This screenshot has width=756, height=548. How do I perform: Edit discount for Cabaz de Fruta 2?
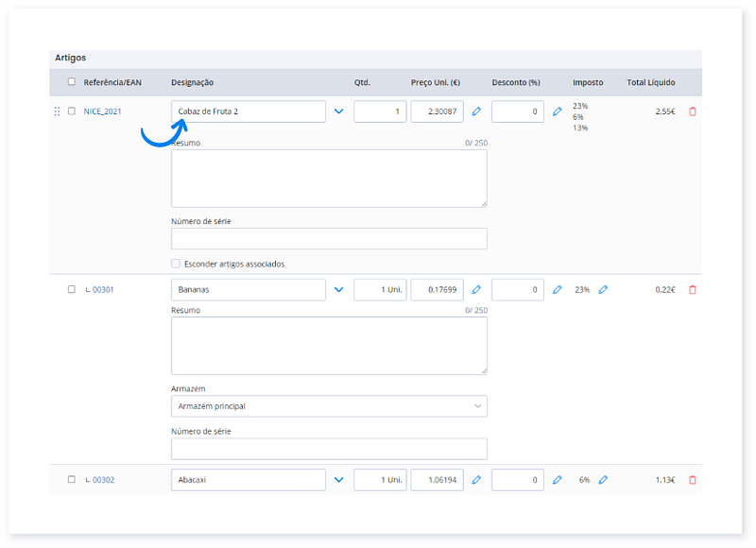coord(557,111)
